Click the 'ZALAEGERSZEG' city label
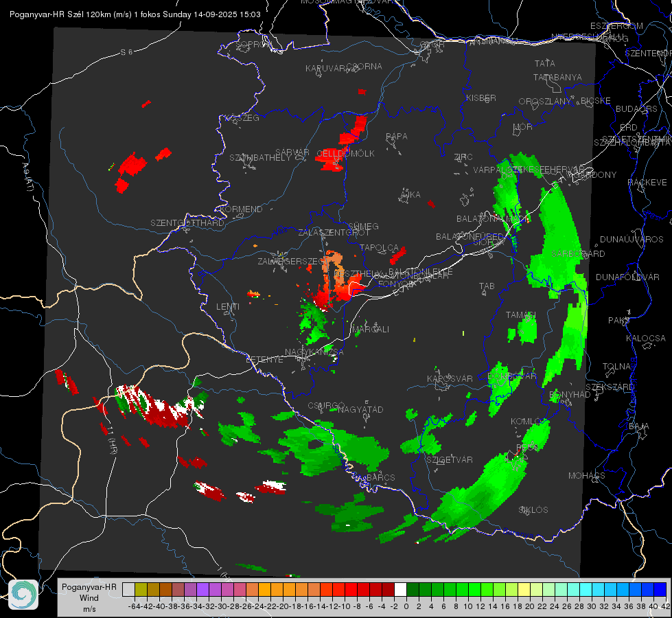Screen dimensions: 672x618 click(292, 261)
